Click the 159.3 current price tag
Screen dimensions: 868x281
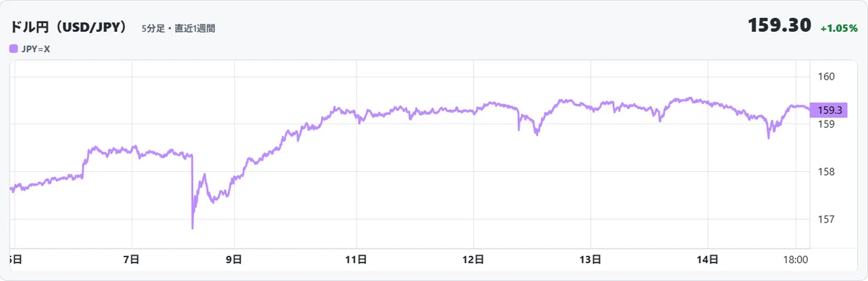(828, 111)
